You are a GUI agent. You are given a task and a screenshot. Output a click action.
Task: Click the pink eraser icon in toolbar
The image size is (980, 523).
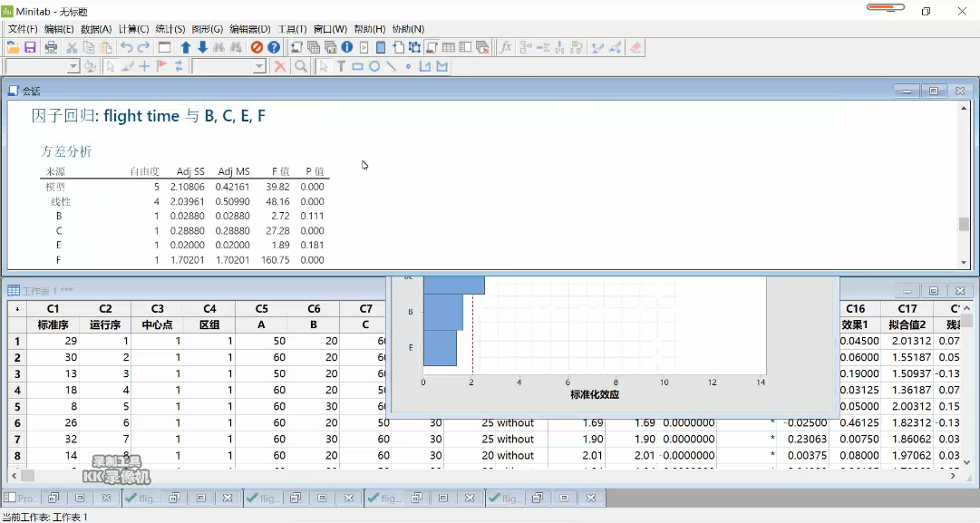tap(636, 47)
